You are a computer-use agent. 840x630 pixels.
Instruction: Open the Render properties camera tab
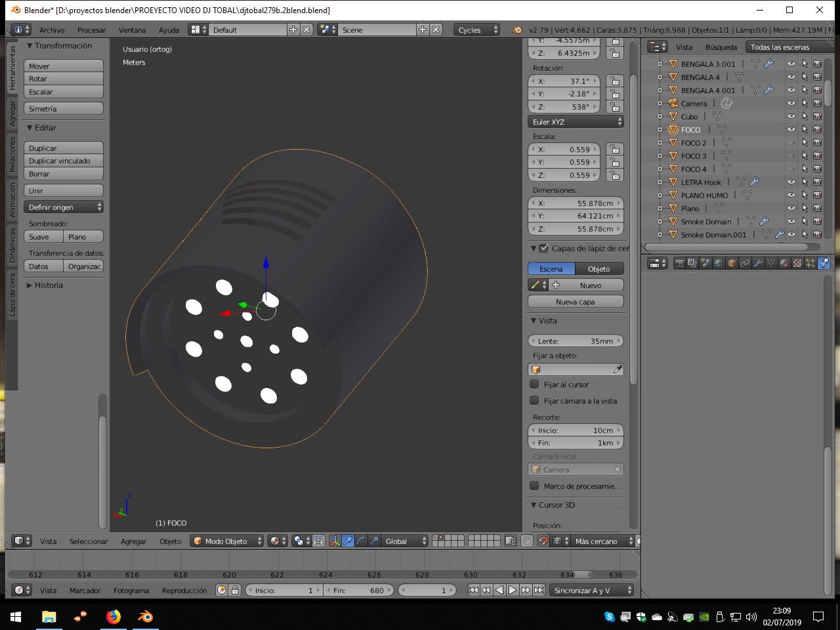point(679,263)
